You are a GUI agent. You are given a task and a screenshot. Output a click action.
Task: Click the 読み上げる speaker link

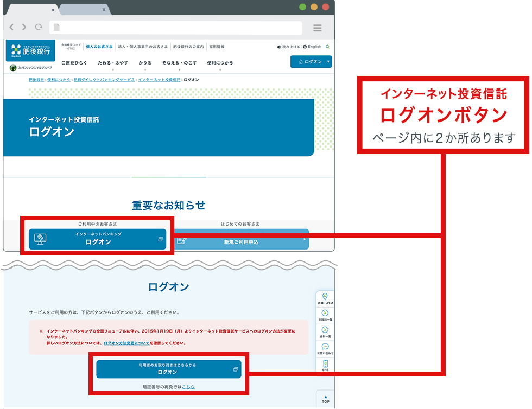point(289,47)
